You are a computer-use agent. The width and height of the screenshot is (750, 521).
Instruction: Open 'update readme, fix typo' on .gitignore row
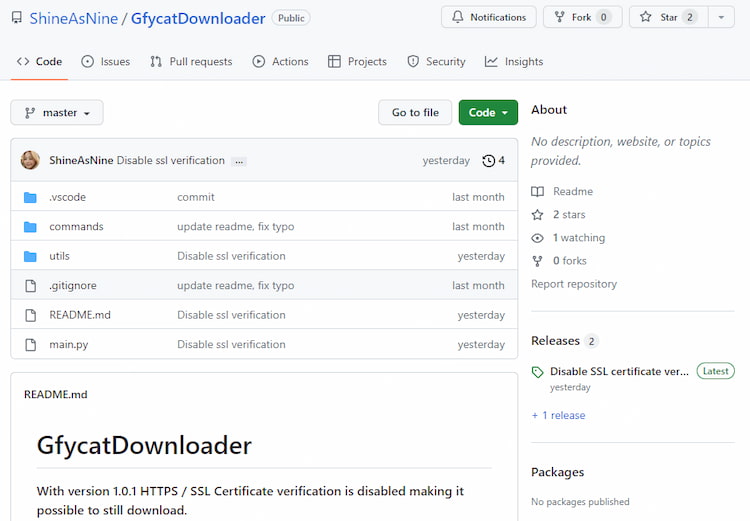click(235, 286)
